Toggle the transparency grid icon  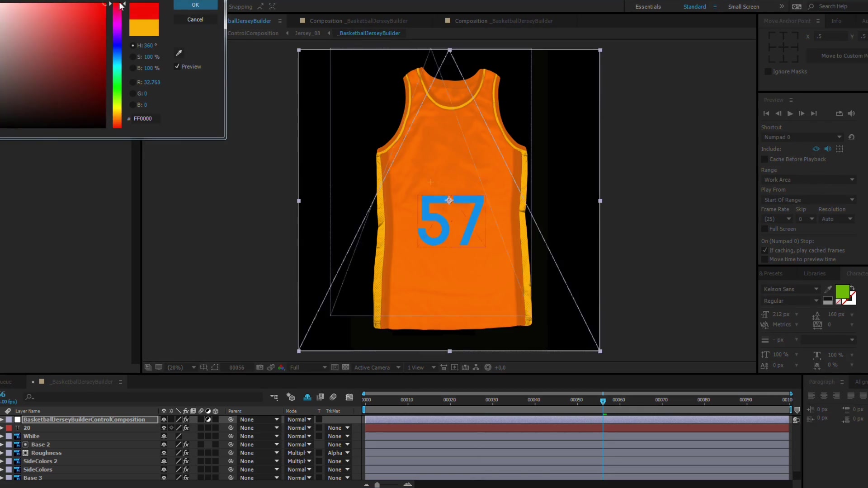[346, 367]
